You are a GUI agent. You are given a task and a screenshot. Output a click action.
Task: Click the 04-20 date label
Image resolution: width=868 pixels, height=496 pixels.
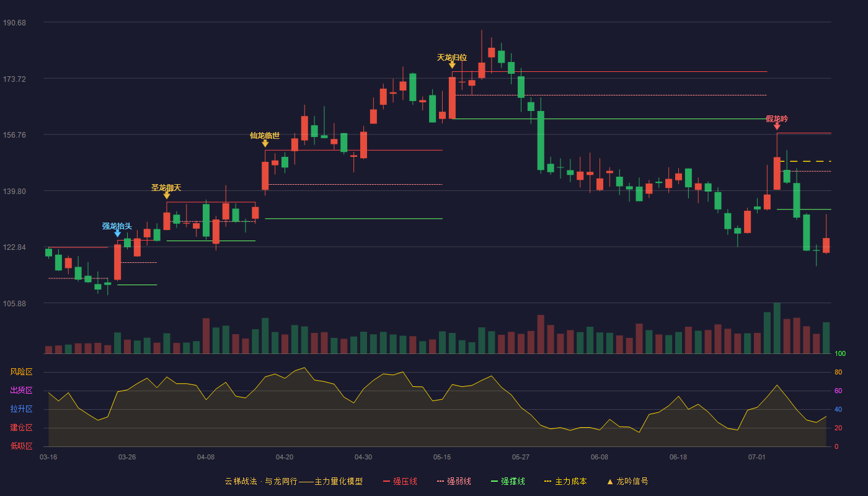click(x=285, y=457)
